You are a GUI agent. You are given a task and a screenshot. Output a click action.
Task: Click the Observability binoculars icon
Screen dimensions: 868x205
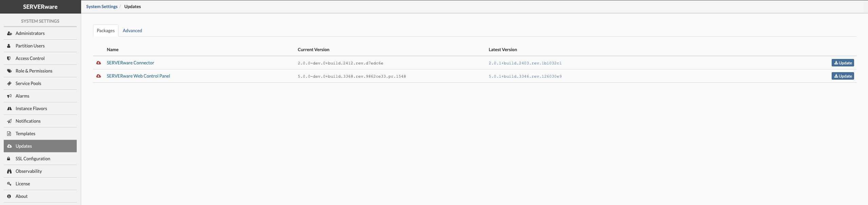(10, 171)
